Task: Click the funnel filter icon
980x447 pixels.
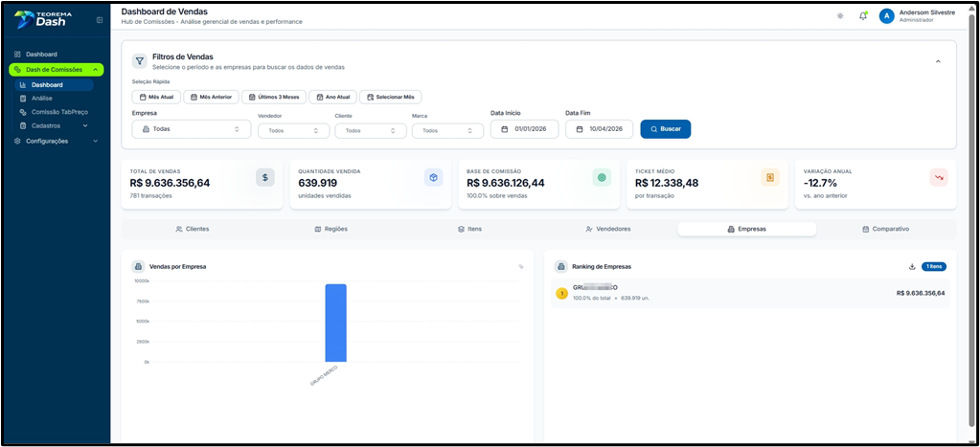Action: [139, 60]
